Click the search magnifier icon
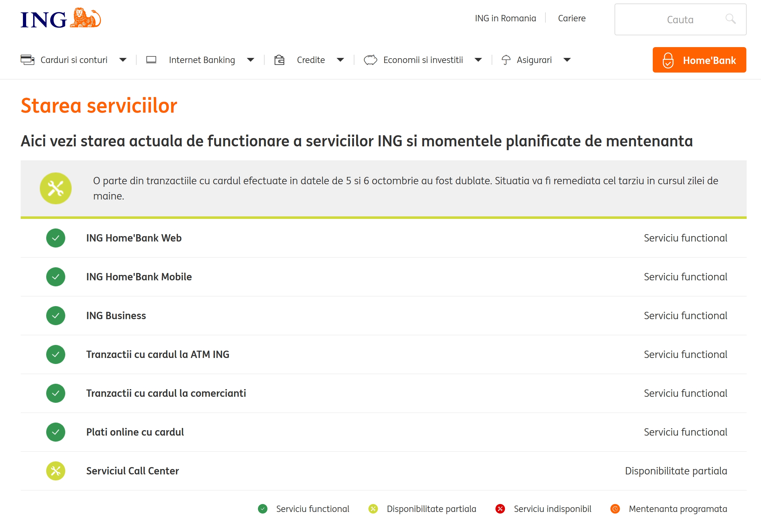The height and width of the screenshot is (532, 761). pos(730,19)
